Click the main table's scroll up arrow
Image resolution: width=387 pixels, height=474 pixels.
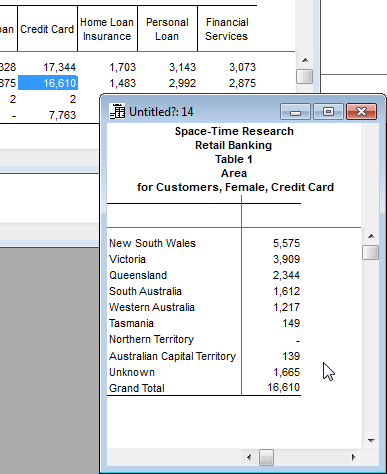click(305, 60)
